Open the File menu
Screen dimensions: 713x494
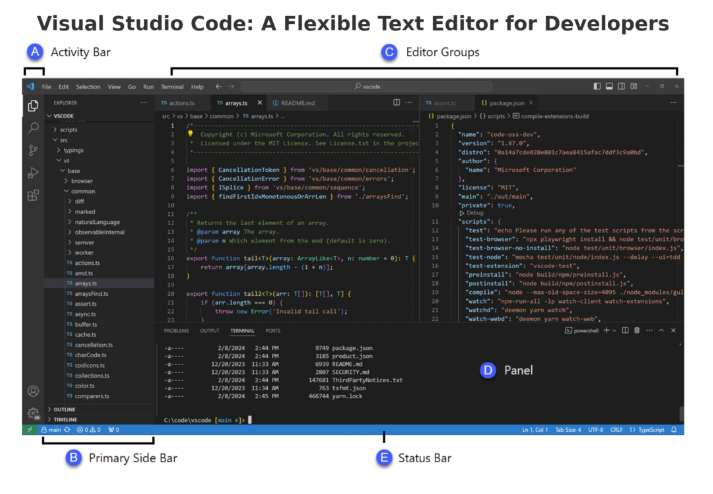point(46,86)
